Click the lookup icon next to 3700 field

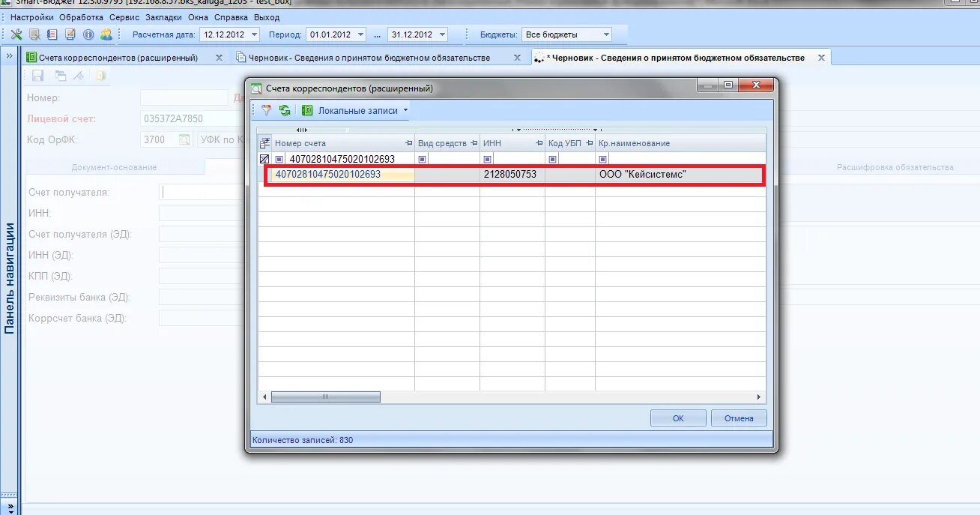point(185,139)
